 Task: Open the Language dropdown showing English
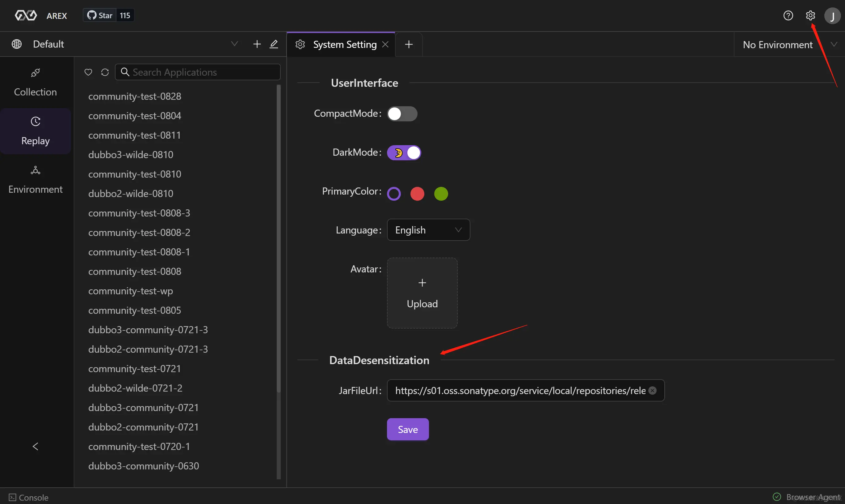click(428, 230)
